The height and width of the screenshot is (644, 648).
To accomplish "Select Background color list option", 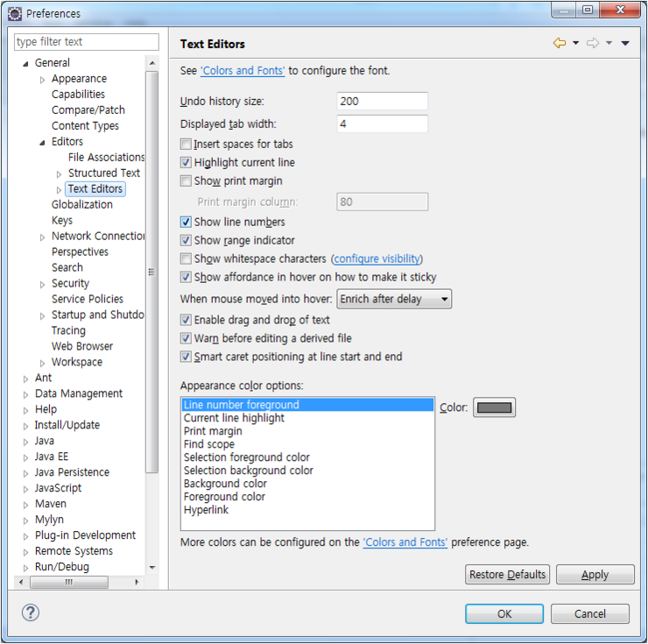I will click(x=308, y=484).
